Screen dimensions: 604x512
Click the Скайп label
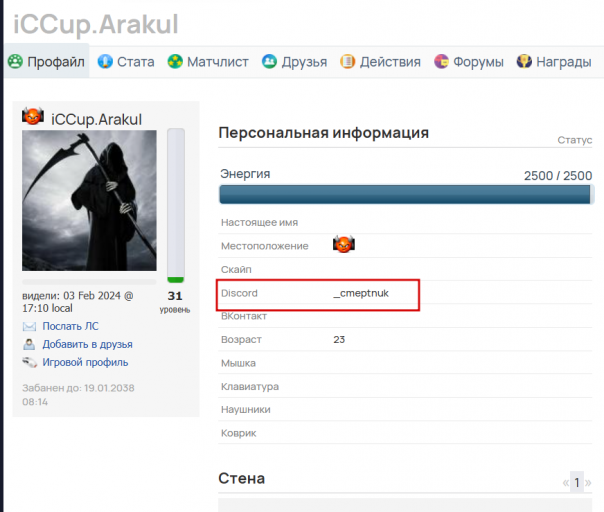point(236,269)
